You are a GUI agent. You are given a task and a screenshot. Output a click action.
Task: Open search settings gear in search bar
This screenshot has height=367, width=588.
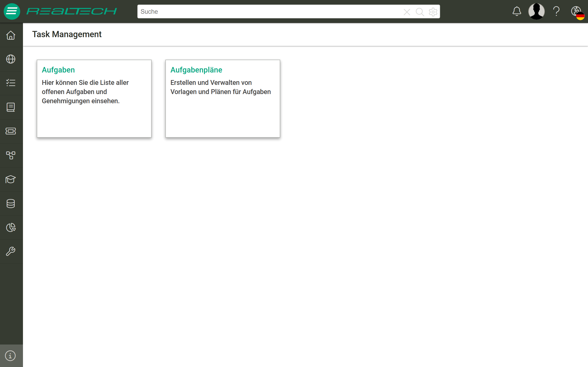coord(433,12)
